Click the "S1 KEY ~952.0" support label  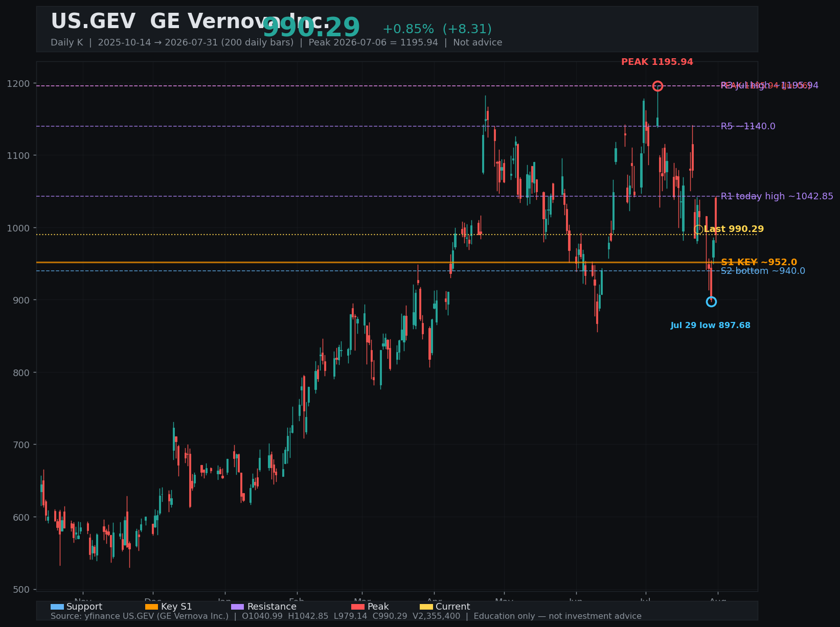coord(759,262)
